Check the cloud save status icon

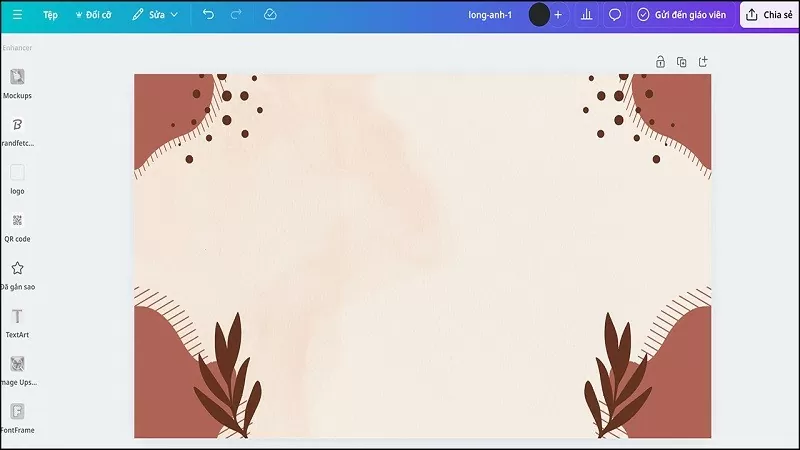[x=270, y=15]
